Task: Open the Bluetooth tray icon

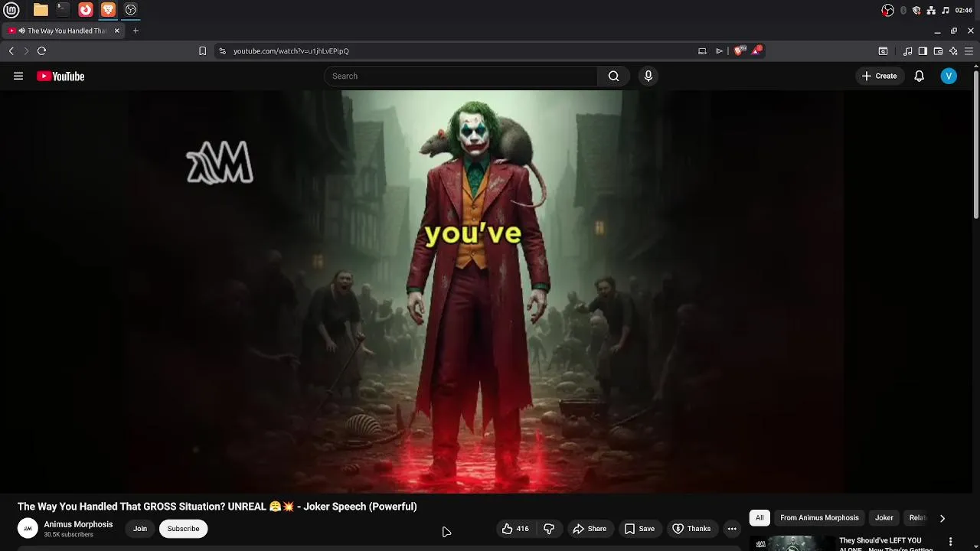Action: [x=903, y=10]
